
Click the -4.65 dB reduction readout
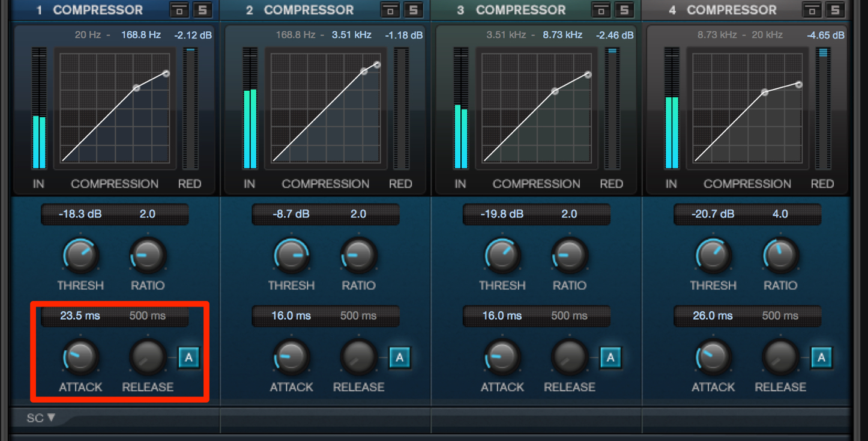(826, 35)
